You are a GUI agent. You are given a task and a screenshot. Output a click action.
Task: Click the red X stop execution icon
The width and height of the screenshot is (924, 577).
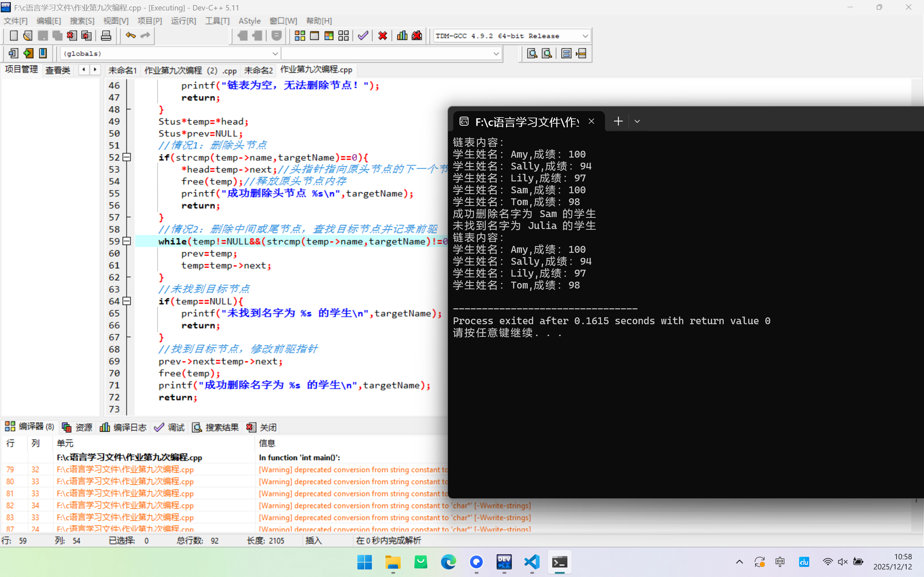coord(382,36)
